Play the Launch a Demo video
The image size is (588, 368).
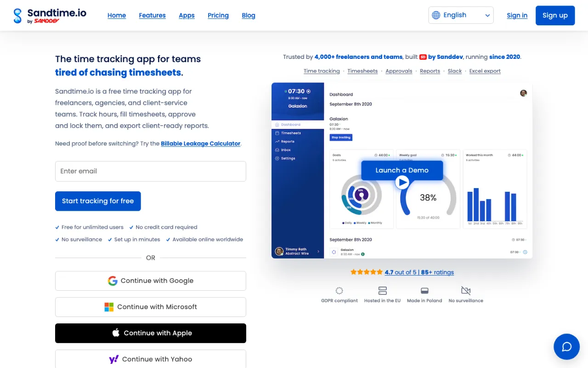pyautogui.click(x=402, y=183)
